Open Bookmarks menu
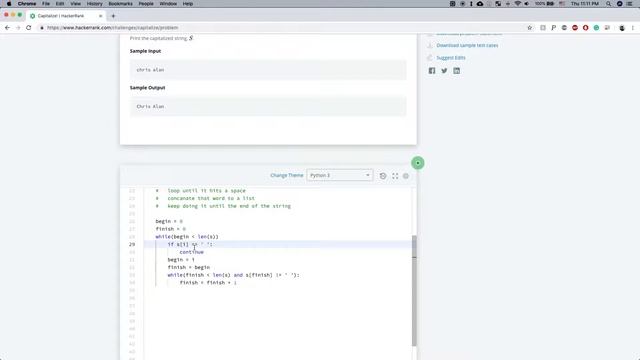The width and height of the screenshot is (640, 360). tap(120, 4)
